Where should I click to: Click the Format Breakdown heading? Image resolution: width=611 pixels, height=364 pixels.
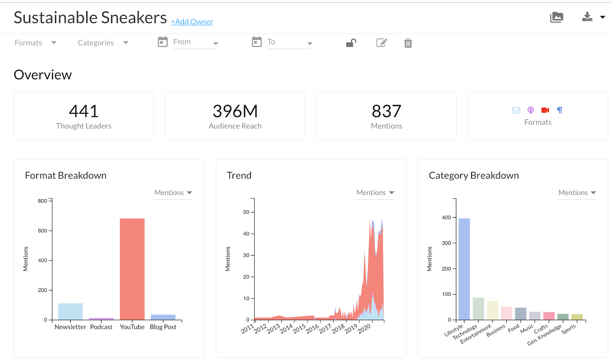pos(66,176)
